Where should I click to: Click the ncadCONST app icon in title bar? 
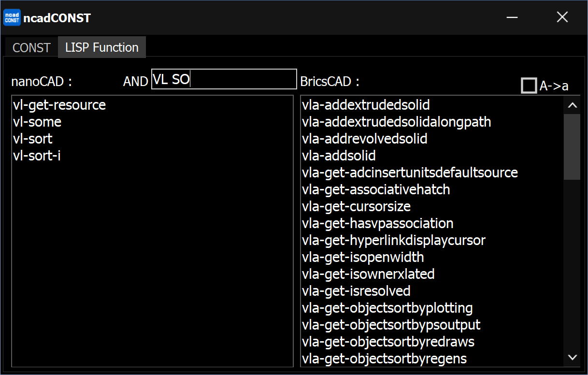12,17
